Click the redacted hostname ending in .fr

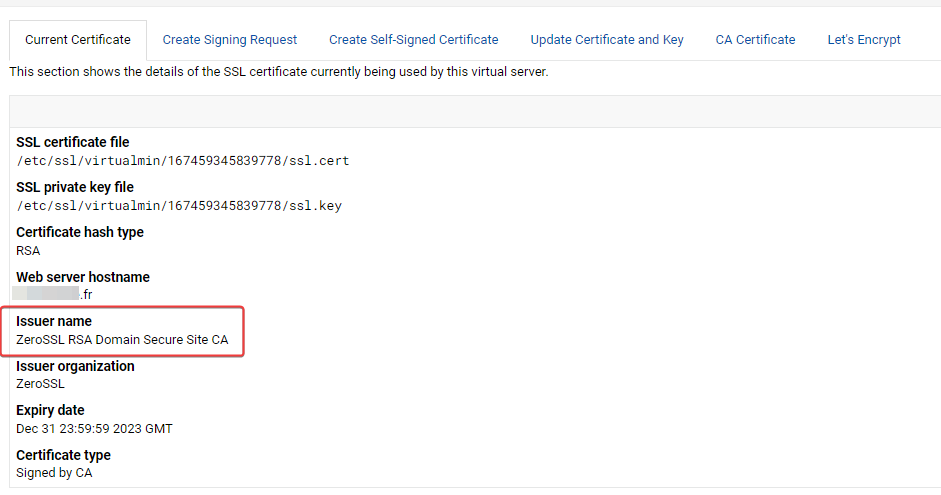[x=53, y=295]
